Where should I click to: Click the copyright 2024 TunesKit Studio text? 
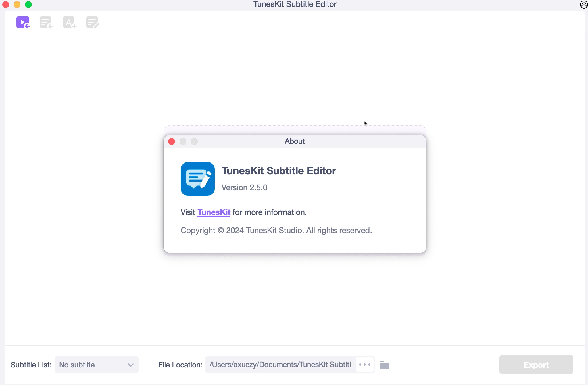click(276, 230)
